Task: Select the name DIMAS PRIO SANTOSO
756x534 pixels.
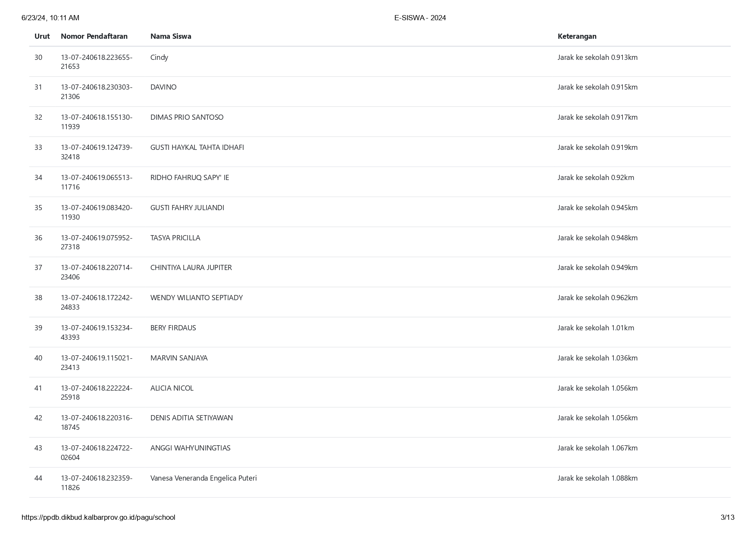Action: point(187,117)
